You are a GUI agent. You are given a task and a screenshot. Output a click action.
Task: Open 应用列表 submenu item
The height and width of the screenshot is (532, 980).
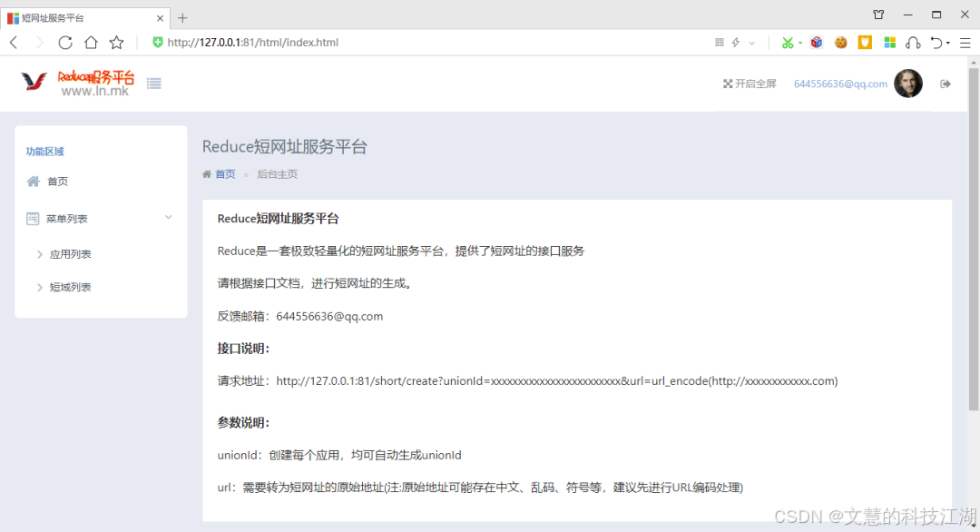click(71, 254)
